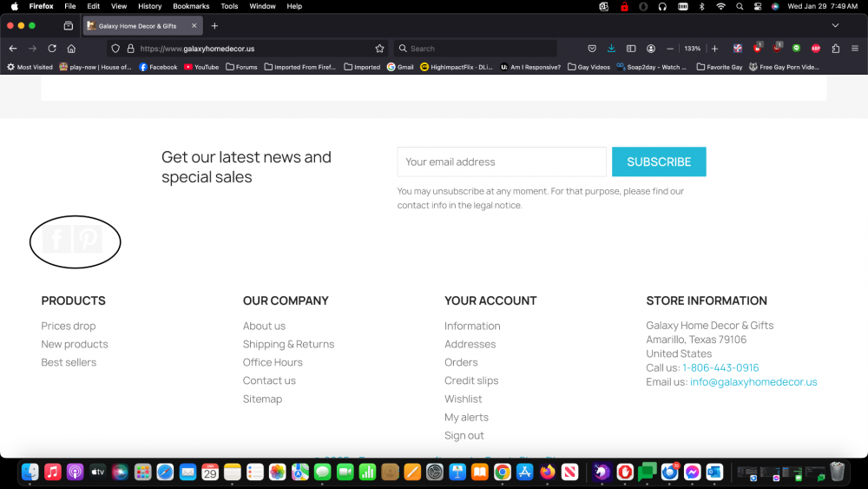This screenshot has width=868, height=489.
Task: Open the YouTube bookmark
Action: [201, 67]
